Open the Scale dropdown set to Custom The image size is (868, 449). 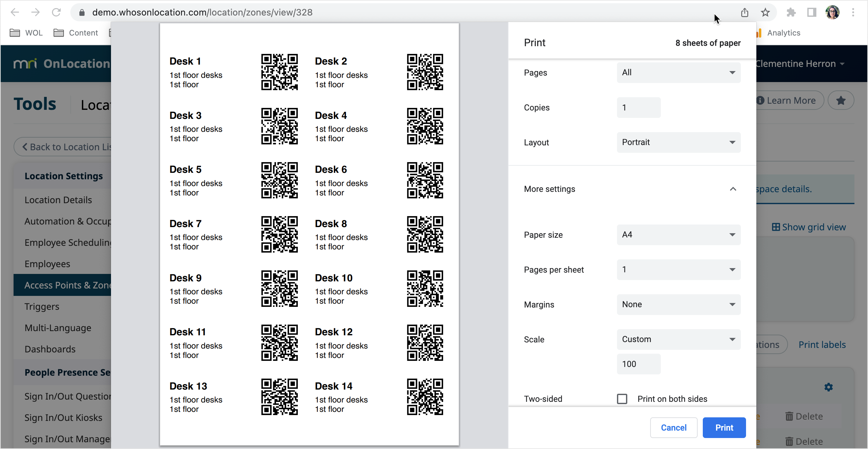(679, 339)
